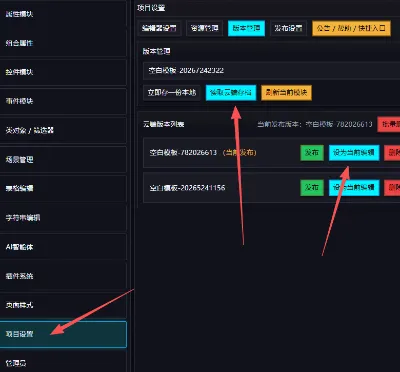Open the 控件模块 sidebar entry
This screenshot has width=400, height=372.
[x=63, y=72]
